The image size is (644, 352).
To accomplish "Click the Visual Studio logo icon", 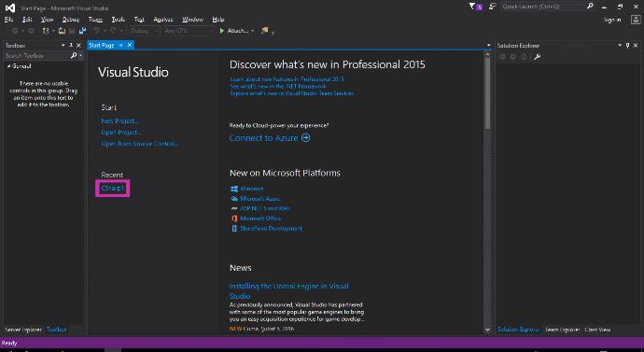I will 10,7.
